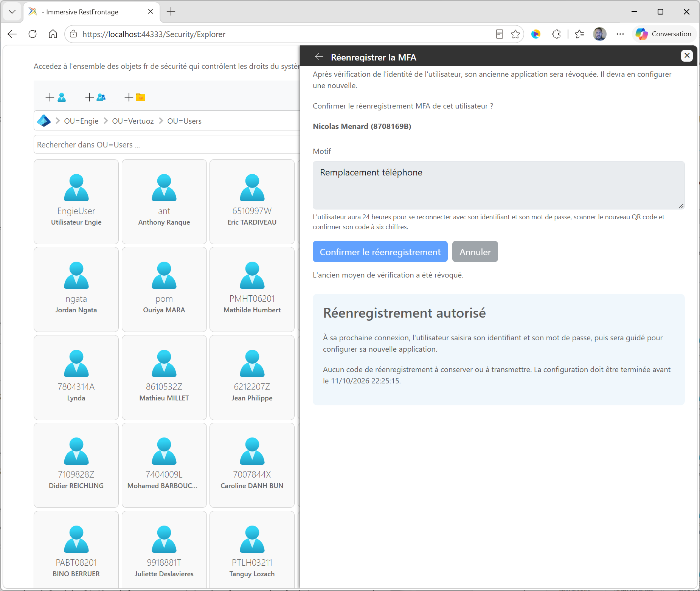
Task: Click the Motif text area
Action: click(498, 185)
